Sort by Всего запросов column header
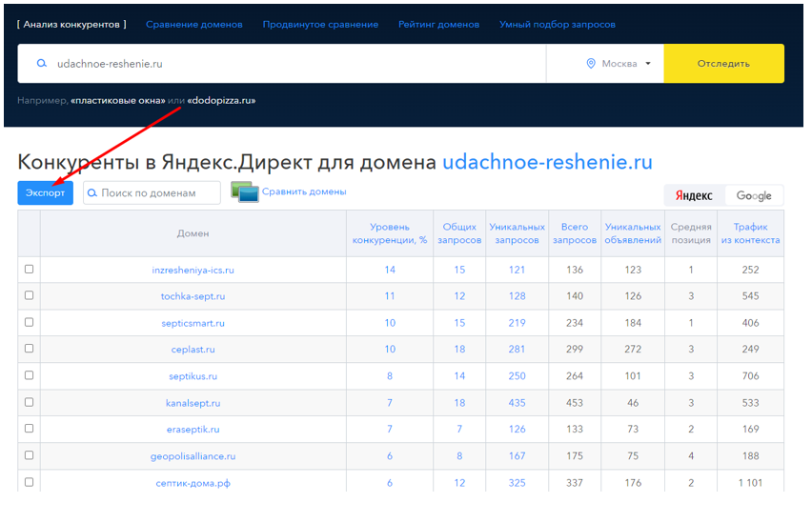The image size is (812, 523). click(575, 233)
